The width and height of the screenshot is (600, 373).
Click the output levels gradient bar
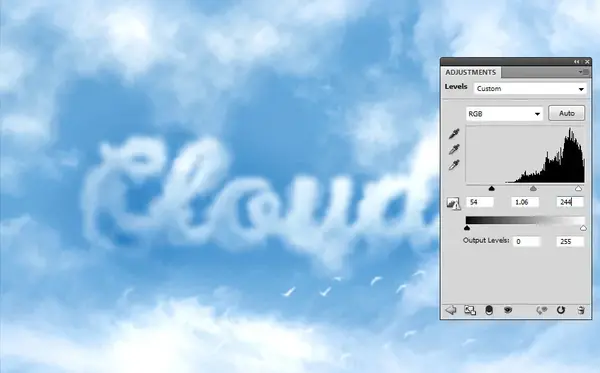click(525, 220)
